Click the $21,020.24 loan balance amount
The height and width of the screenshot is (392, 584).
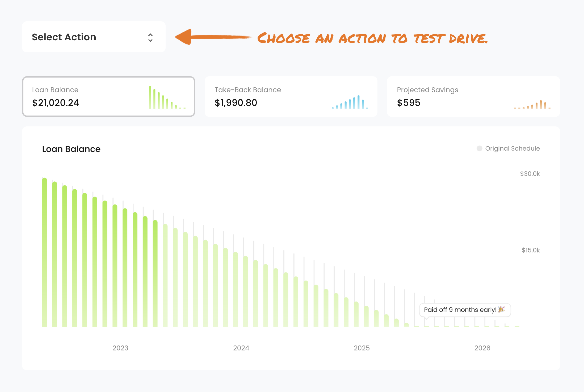click(x=55, y=103)
